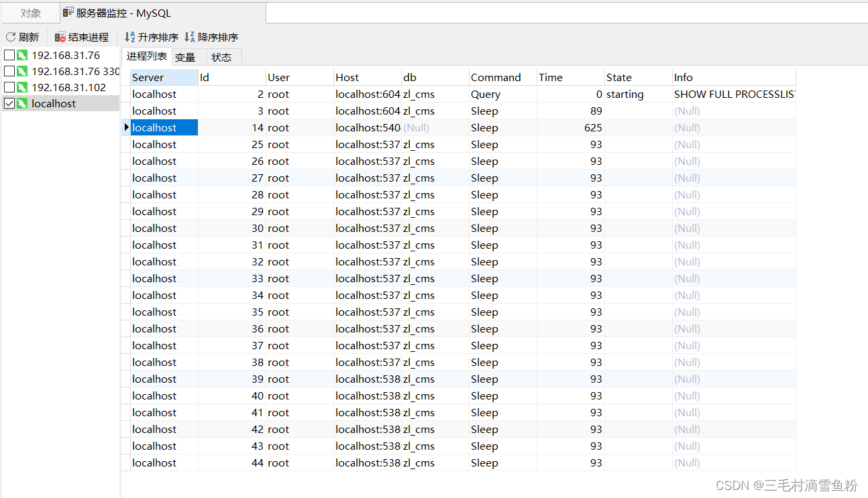This screenshot has height=498, width=868.
Task: Uncheck the localhost server checkbox
Action: point(9,103)
